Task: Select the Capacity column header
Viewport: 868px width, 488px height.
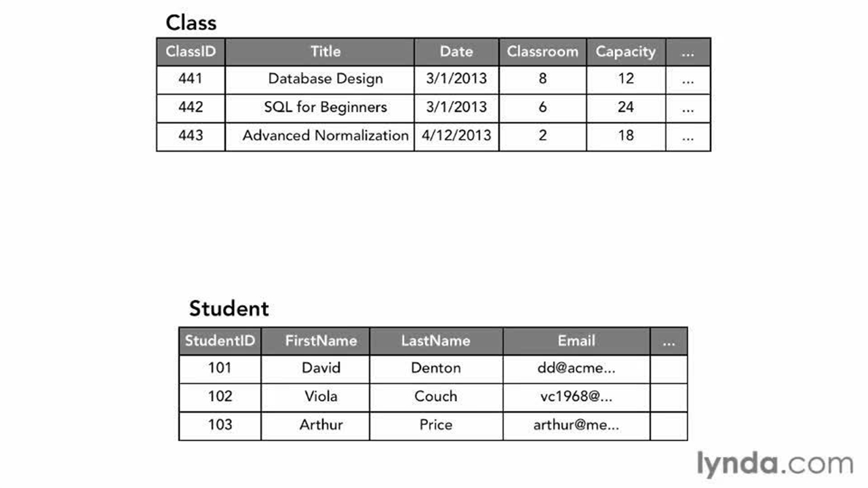Action: point(625,52)
